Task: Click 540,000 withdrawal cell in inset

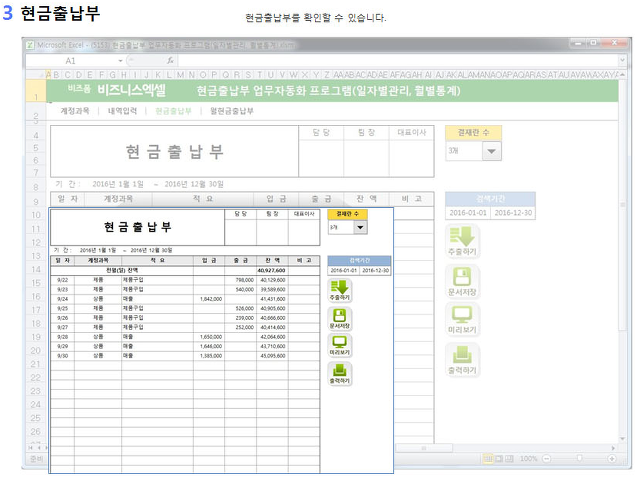Action: point(240,289)
